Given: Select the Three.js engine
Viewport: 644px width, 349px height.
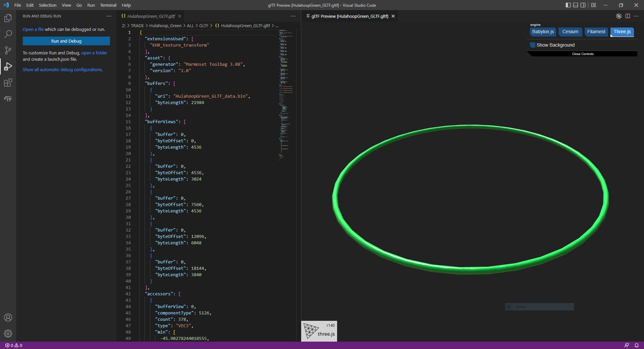Looking at the screenshot, I should [x=622, y=32].
